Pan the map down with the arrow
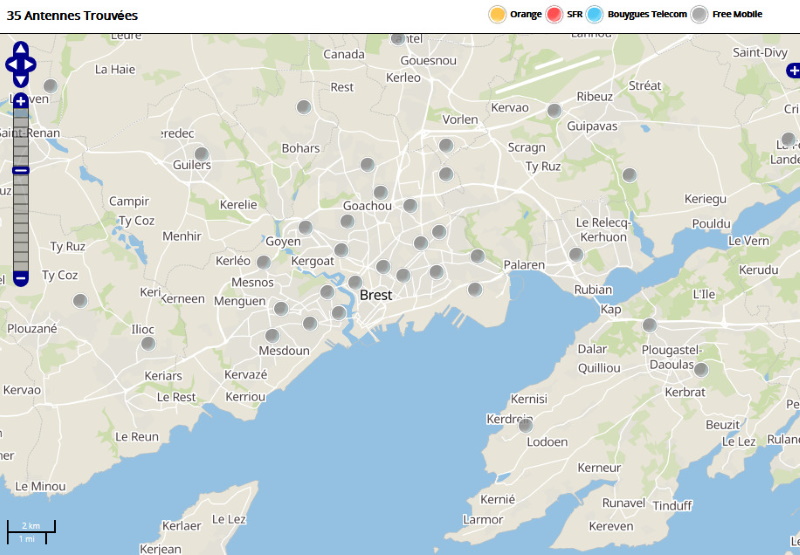 [20, 81]
